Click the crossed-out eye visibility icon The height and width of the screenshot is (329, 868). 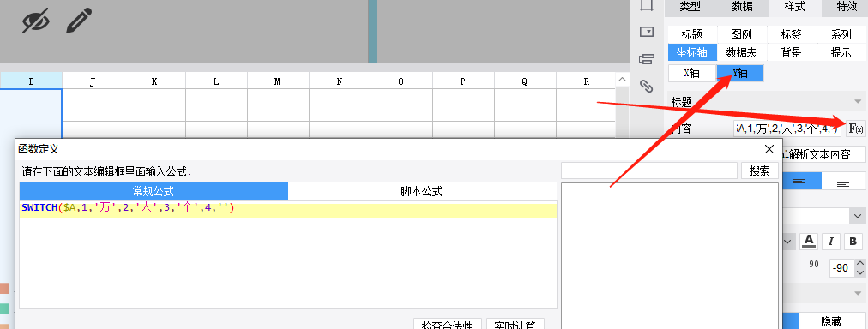pyautogui.click(x=36, y=21)
